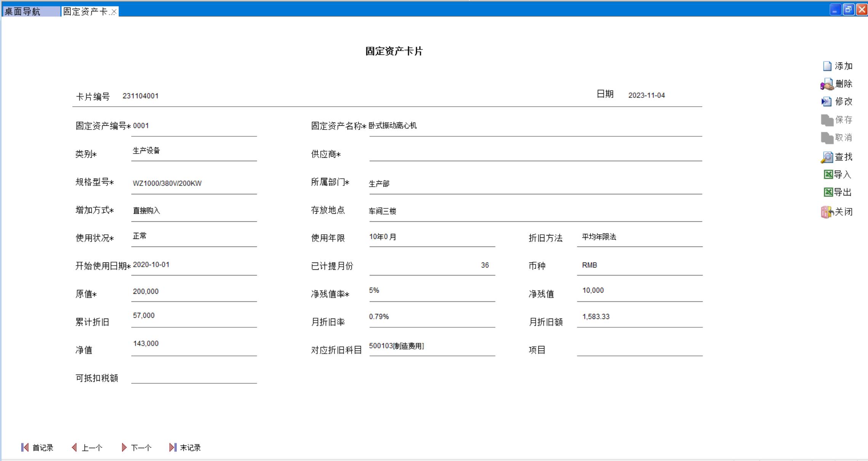Jump to 末记录 (last record)

coord(185,448)
